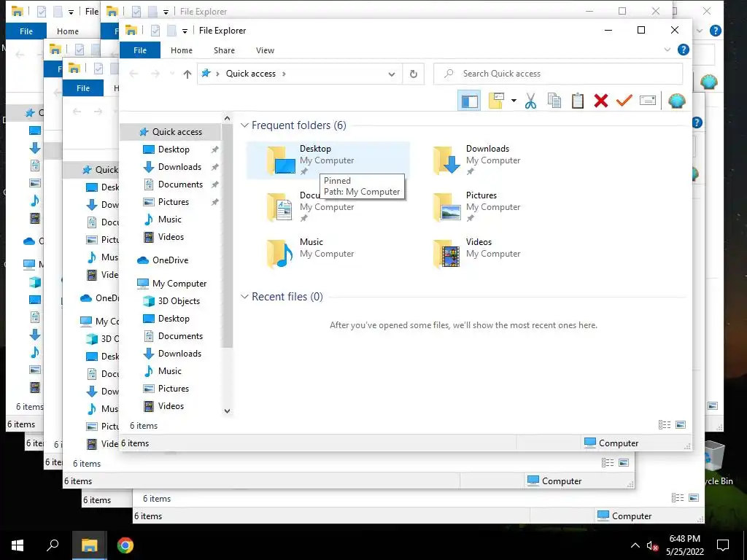Switch front window to details view

(664, 425)
